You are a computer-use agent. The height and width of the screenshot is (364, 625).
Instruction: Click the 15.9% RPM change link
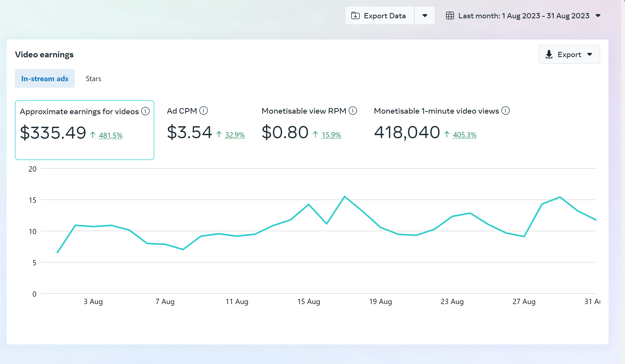coord(331,135)
